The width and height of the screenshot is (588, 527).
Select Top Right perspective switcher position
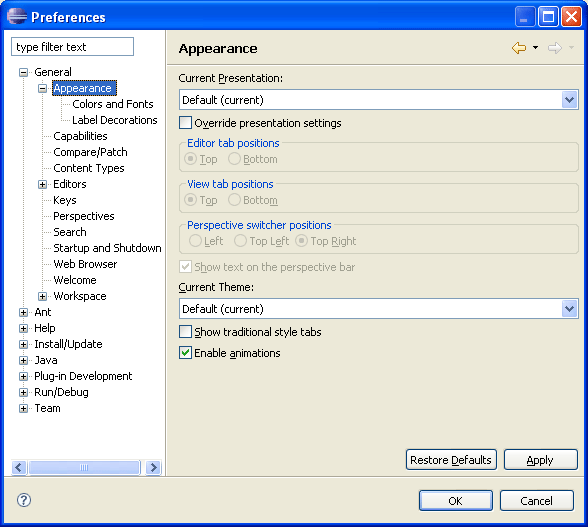(x=302, y=241)
